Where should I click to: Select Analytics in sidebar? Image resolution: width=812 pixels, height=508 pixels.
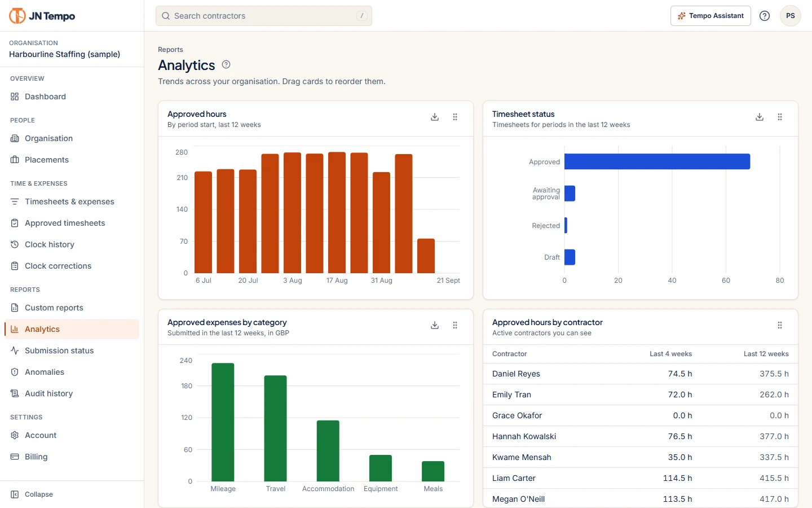(x=72, y=329)
